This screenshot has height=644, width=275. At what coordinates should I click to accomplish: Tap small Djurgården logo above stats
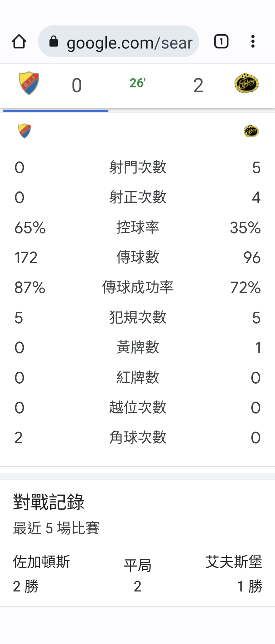[24, 131]
